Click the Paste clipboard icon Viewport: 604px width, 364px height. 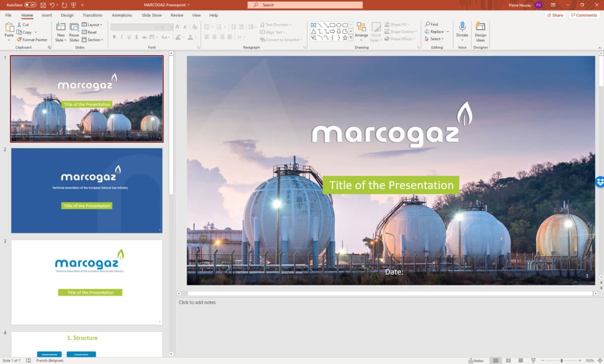coord(9,28)
